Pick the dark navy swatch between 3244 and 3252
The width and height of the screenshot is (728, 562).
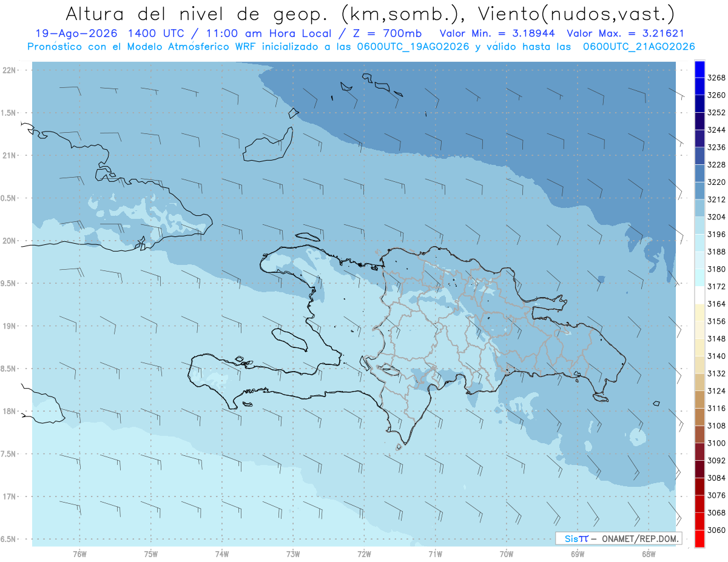pos(699,121)
